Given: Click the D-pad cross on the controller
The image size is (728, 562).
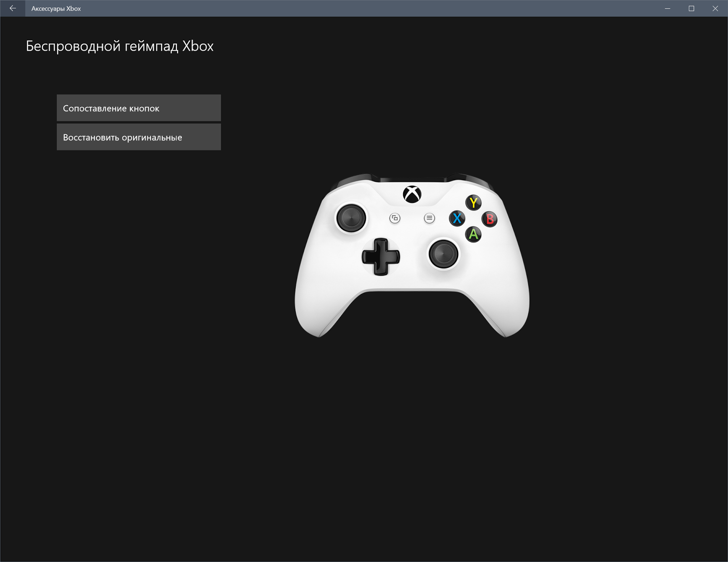Looking at the screenshot, I should pyautogui.click(x=381, y=256).
